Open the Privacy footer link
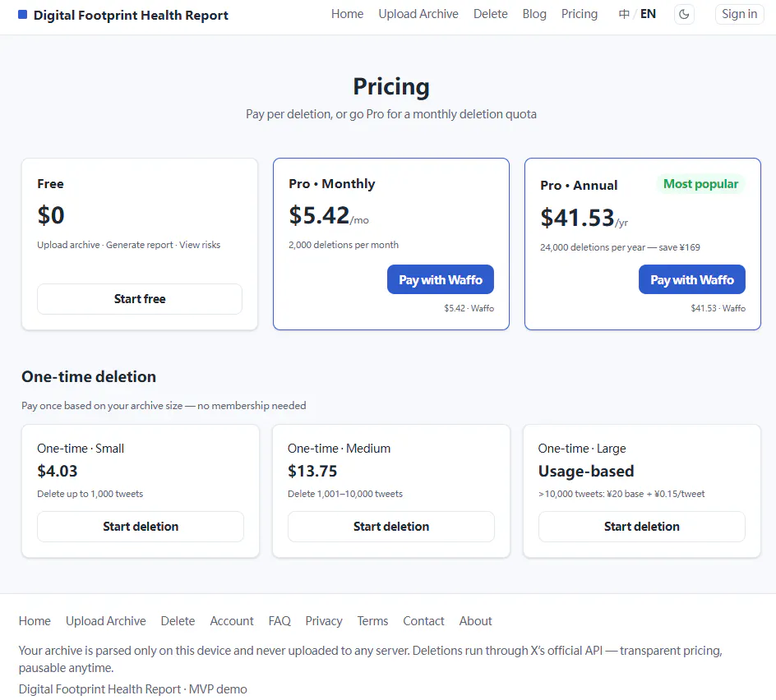 [324, 621]
